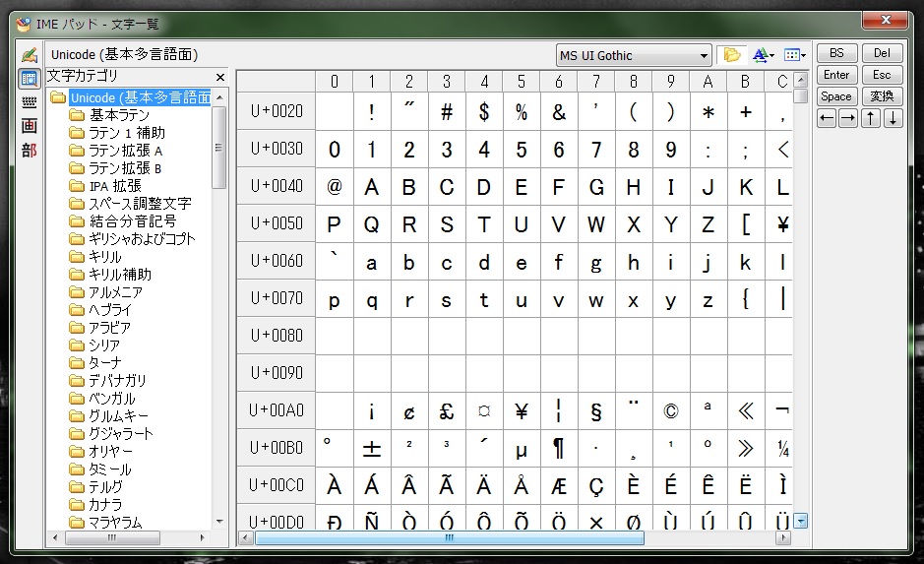Viewport: 924px width, 564px height.
Task: Insert the micro µ character
Action: pos(522,448)
